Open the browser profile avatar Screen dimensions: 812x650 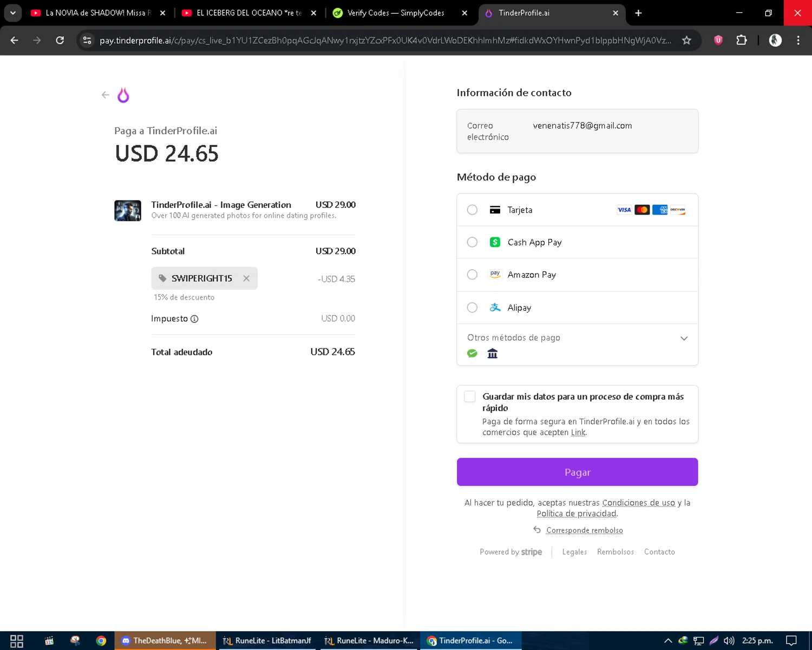tap(775, 40)
